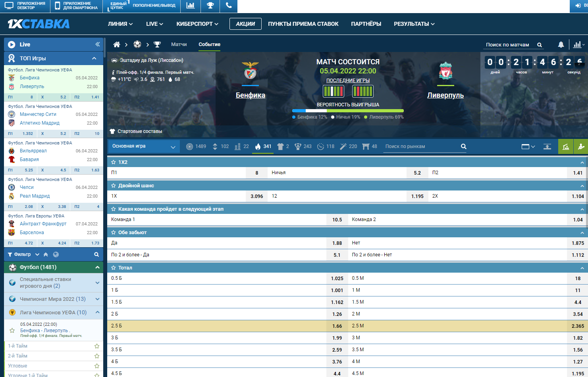Select the 1489 all-markets target icon

[190, 146]
